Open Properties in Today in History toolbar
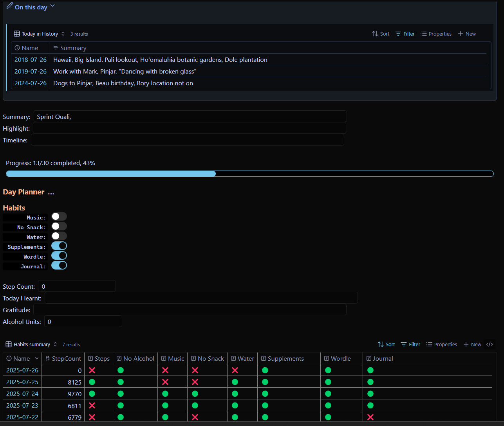 (436, 34)
